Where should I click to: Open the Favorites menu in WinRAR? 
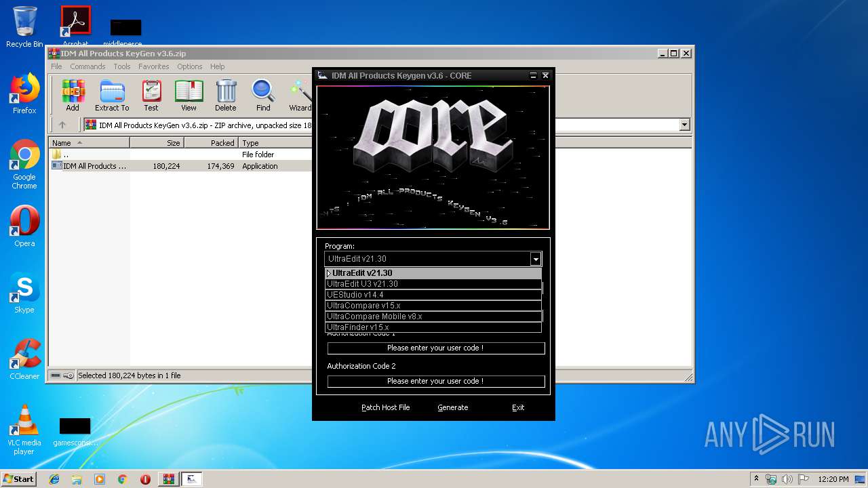tap(154, 66)
